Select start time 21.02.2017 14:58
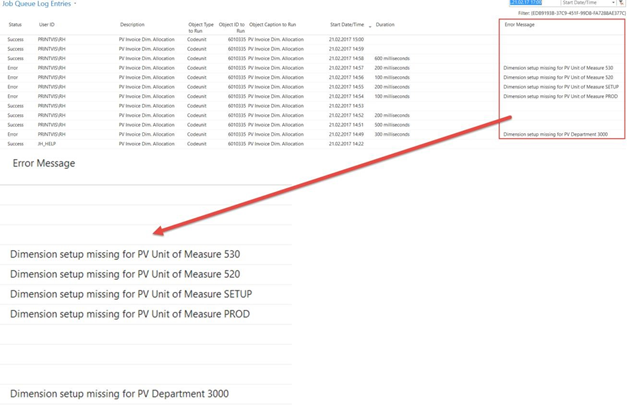The image size is (627, 414). point(346,58)
